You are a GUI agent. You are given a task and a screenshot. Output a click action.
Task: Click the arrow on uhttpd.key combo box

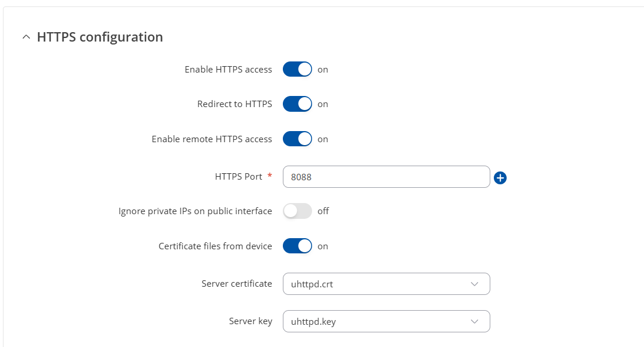475,321
